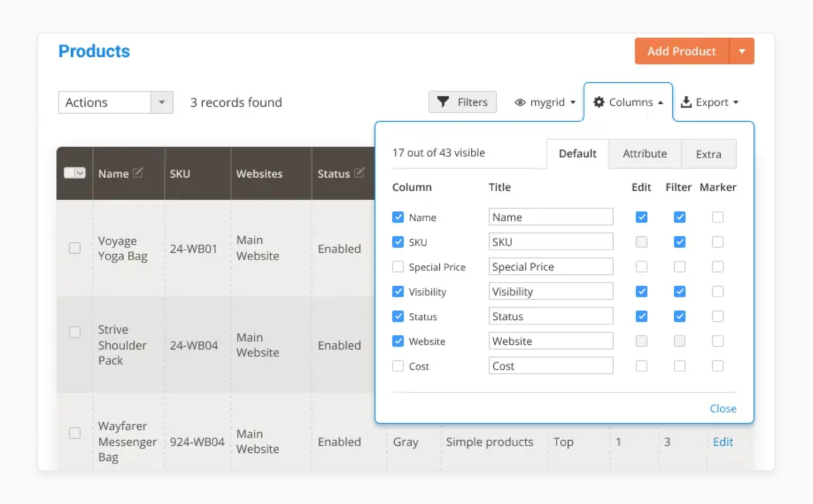This screenshot has width=813, height=504.
Task: Click the Add Product button
Action: coord(682,51)
